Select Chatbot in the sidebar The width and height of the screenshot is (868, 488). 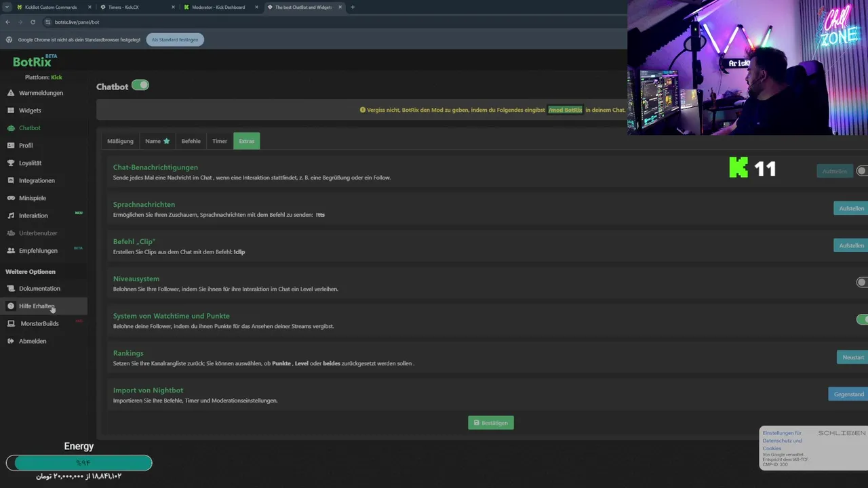pyautogui.click(x=30, y=128)
